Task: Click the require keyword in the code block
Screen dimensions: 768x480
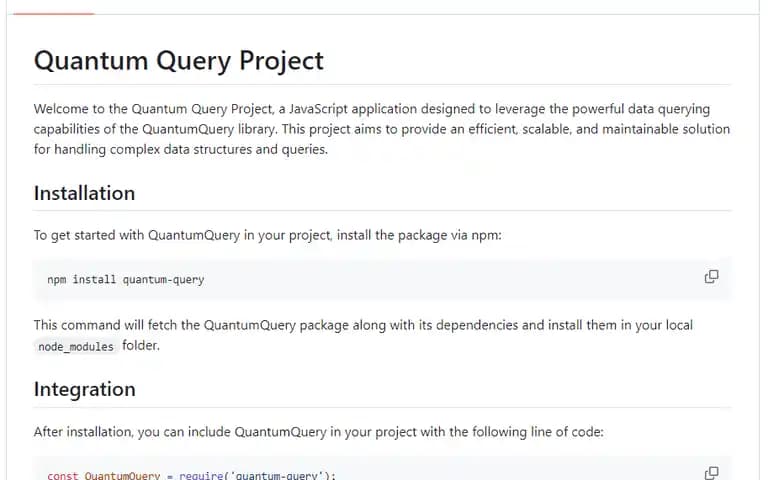Action: point(201,476)
